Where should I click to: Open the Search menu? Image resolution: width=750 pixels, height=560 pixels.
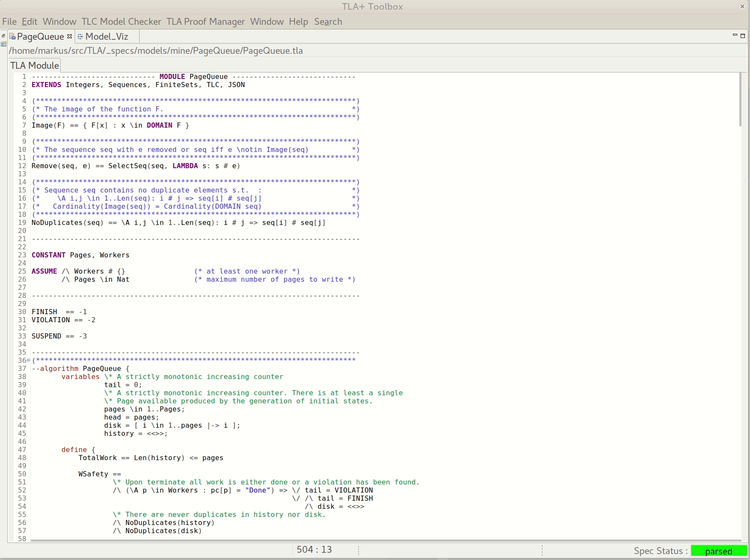328,22
